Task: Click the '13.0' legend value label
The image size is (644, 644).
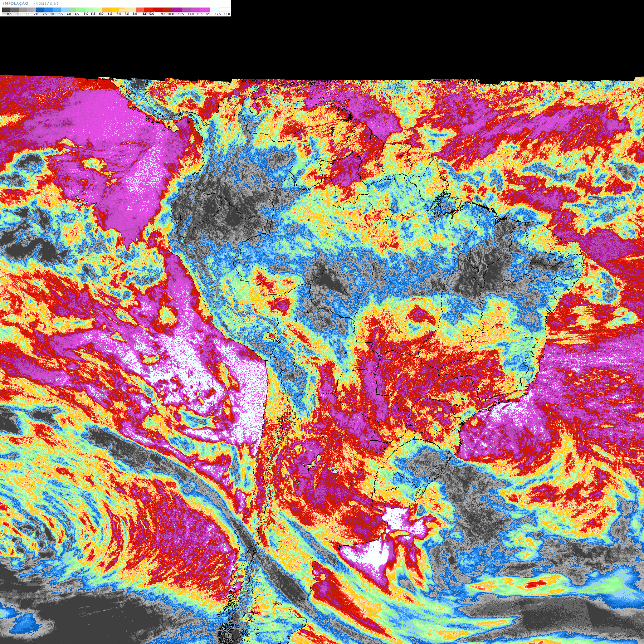Action: point(227,14)
